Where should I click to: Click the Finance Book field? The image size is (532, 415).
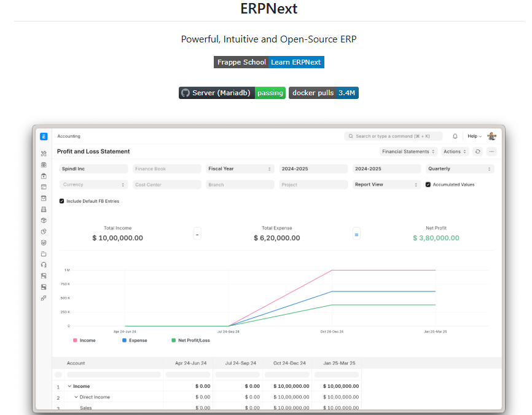tap(166, 169)
